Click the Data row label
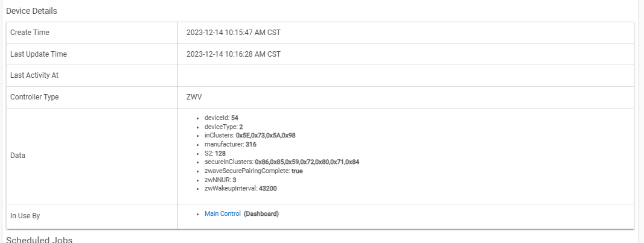This screenshot has width=644, height=243. pos(18,156)
